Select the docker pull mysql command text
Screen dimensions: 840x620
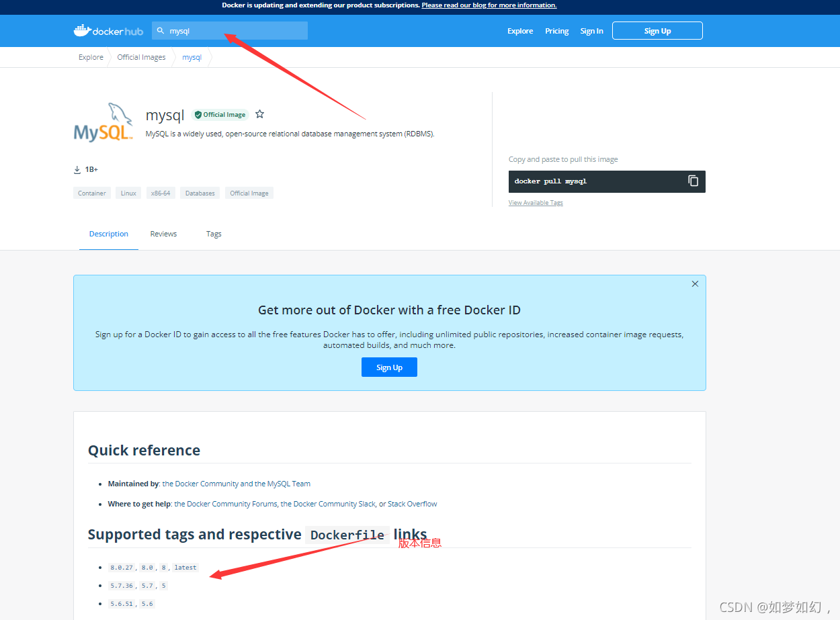click(x=550, y=181)
